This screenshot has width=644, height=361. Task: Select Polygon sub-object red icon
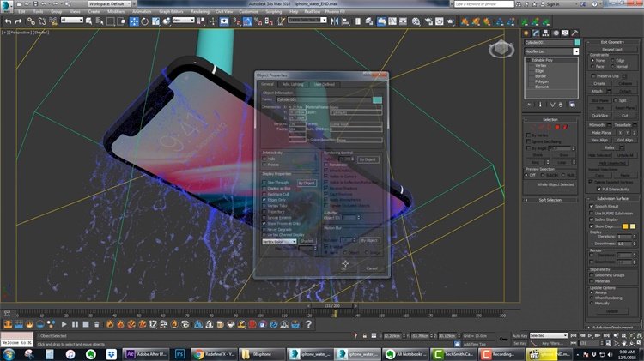[557, 127]
